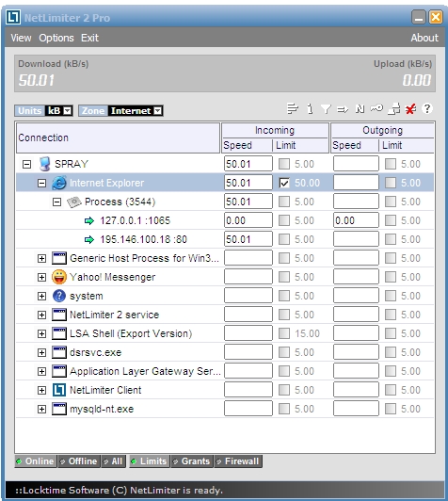
Task: Click the Internet Explorer logo icon
Action: click(59, 183)
